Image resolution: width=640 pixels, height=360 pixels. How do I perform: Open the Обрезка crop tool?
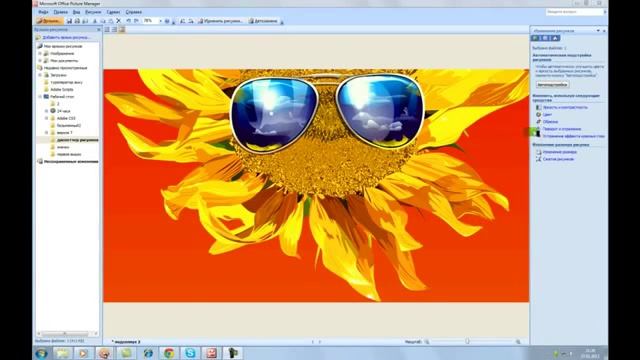click(x=550, y=122)
